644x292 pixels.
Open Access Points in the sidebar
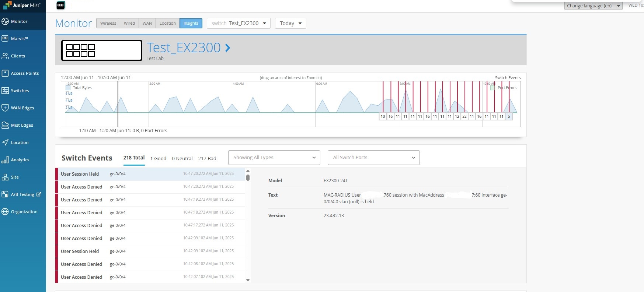pyautogui.click(x=23, y=73)
